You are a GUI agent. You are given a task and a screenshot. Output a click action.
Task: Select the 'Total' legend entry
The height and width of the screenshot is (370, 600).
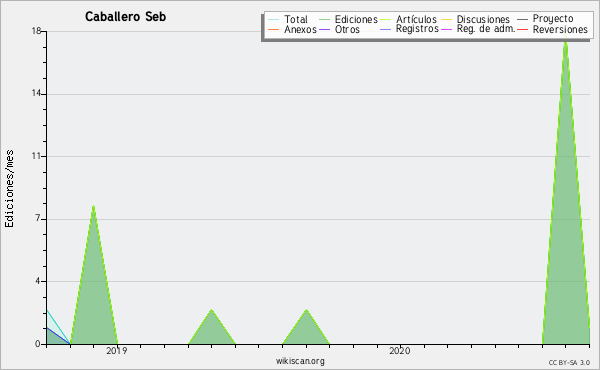tap(296, 19)
